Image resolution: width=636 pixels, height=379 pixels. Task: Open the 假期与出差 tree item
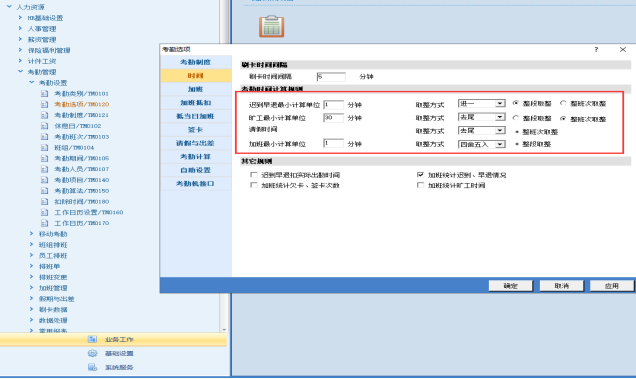[x=56, y=299]
